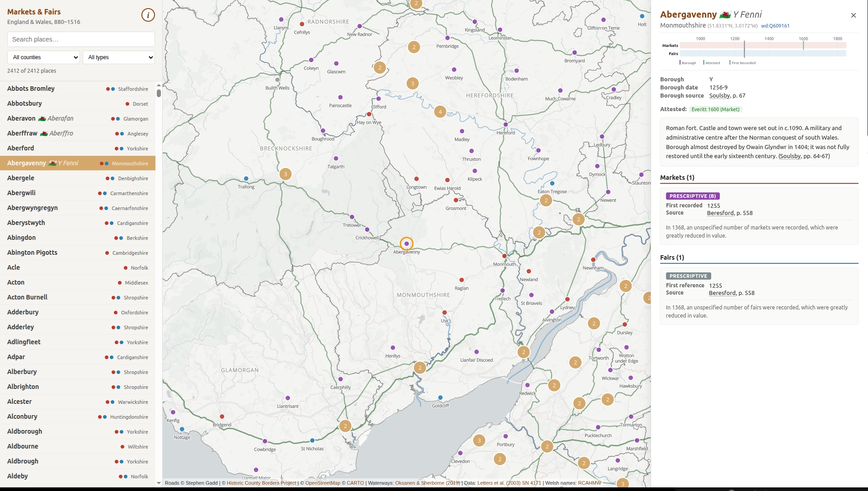Select the Hay on Wye marker
The width and height of the screenshot is (868, 491).
click(369, 114)
